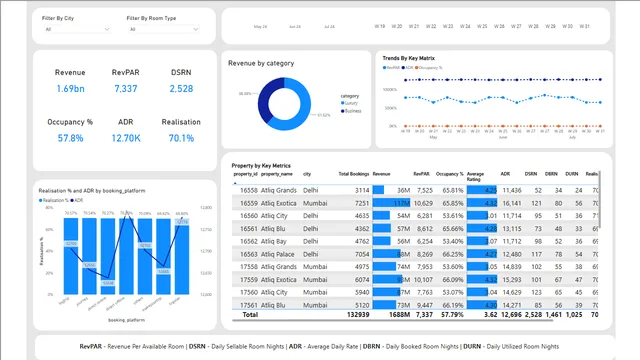The width and height of the screenshot is (640, 360).
Task: Select row 16558 Atliq Grands Delhi
Action: (415, 190)
